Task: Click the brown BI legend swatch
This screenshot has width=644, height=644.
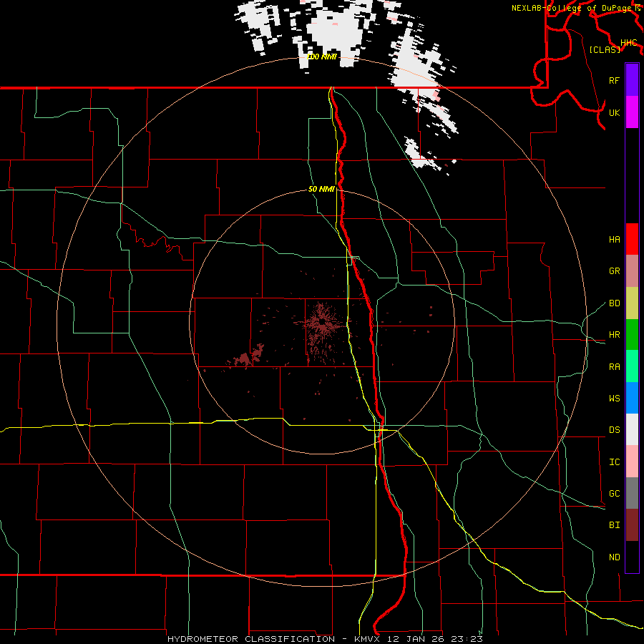Action: pyautogui.click(x=632, y=525)
